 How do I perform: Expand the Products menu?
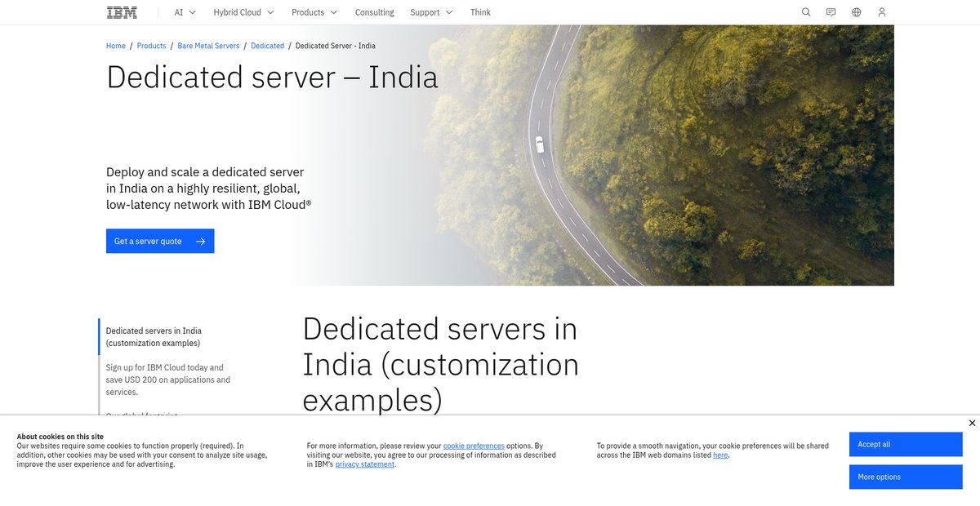tap(314, 12)
